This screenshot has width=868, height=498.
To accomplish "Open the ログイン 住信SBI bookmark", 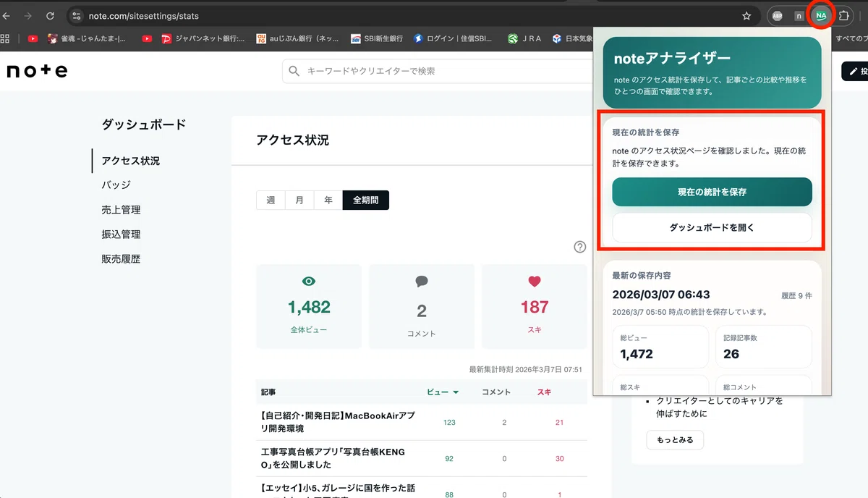I will pos(453,38).
